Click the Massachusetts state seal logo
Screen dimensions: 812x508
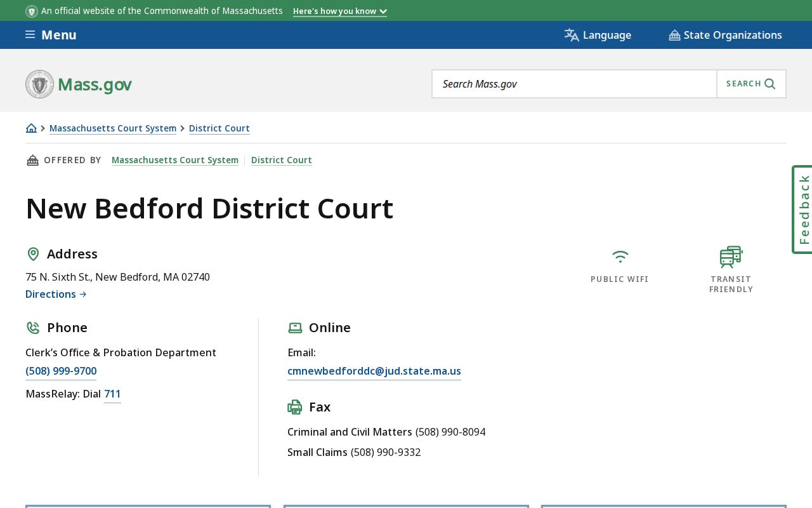[x=39, y=84]
